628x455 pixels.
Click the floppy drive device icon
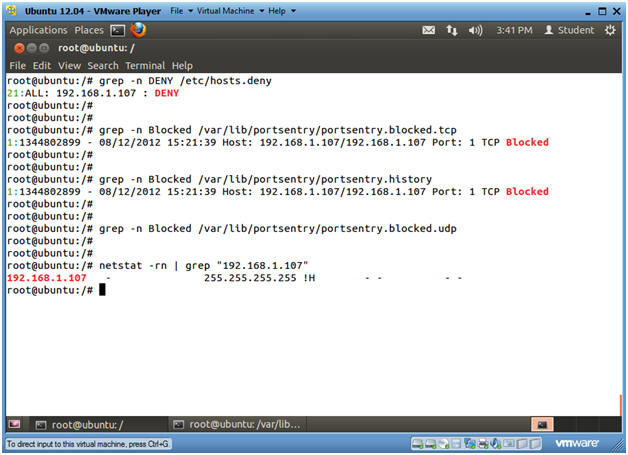click(x=456, y=444)
